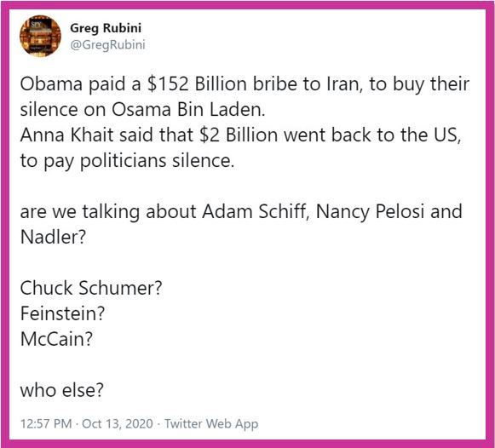Open the Twitter Web App source link
Viewport: 495px width, 448px height.
[x=211, y=423]
